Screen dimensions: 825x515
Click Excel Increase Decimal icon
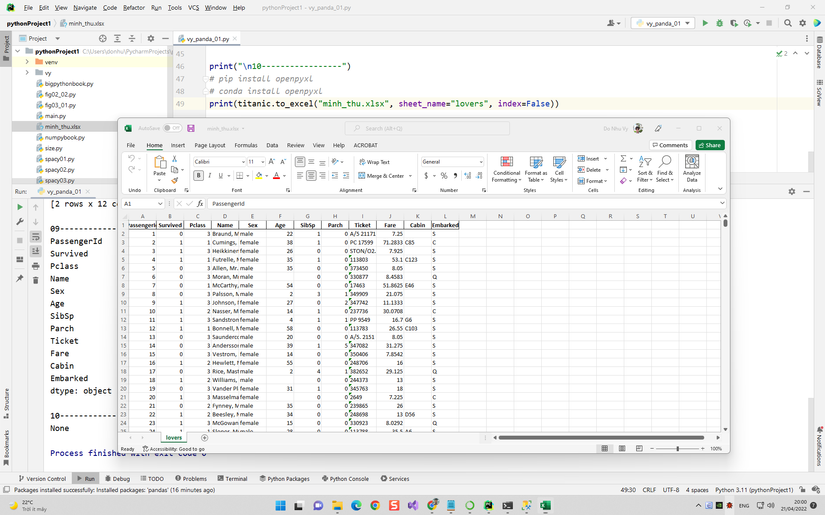tap(467, 176)
